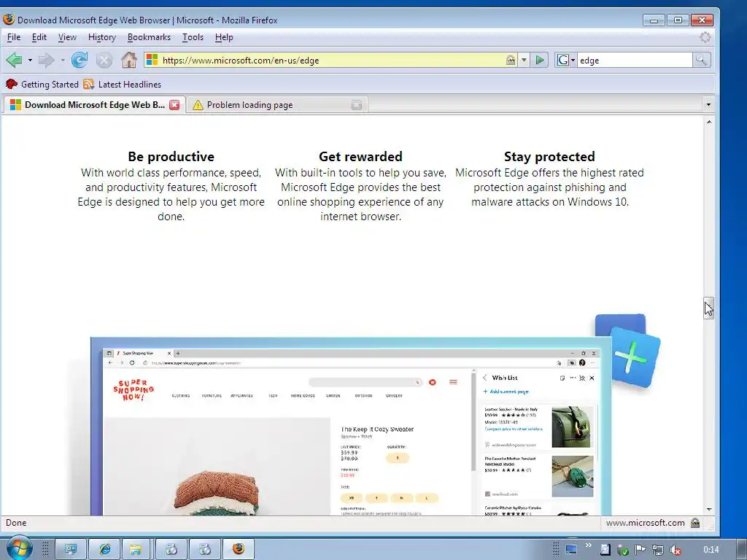Click the Be productive heading
Viewport: 747px width, 560px height.
(x=171, y=157)
